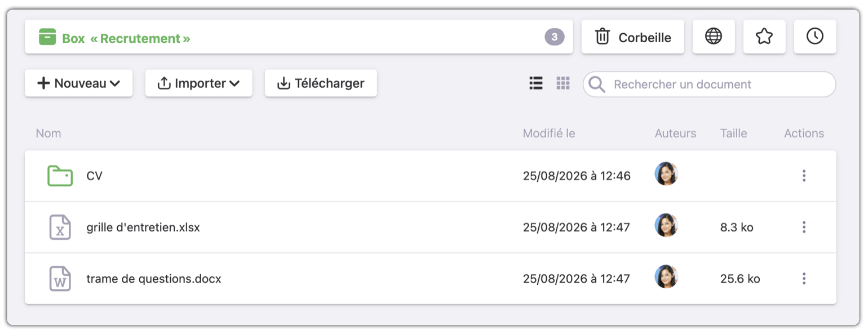Click the Corbeille trash icon
Image resolution: width=868 pixels, height=331 pixels.
pyautogui.click(x=603, y=37)
